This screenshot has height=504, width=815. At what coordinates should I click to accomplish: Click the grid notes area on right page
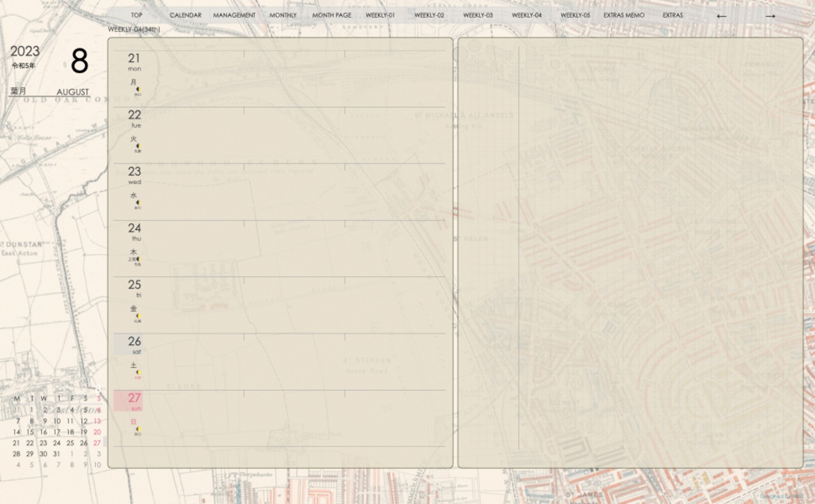(x=659, y=248)
